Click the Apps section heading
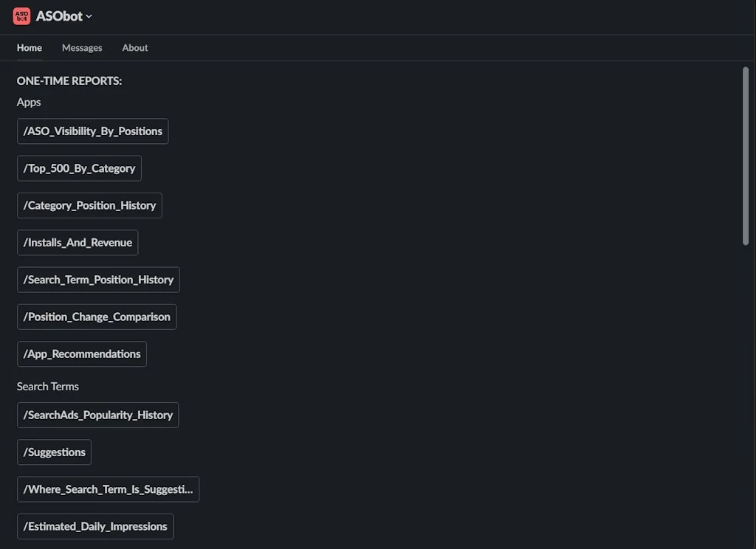The height and width of the screenshot is (549, 756). tap(29, 102)
